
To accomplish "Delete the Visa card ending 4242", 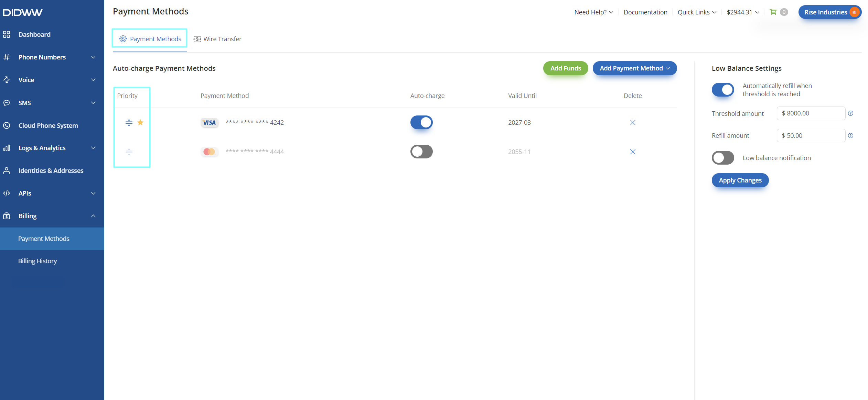I will click(633, 122).
